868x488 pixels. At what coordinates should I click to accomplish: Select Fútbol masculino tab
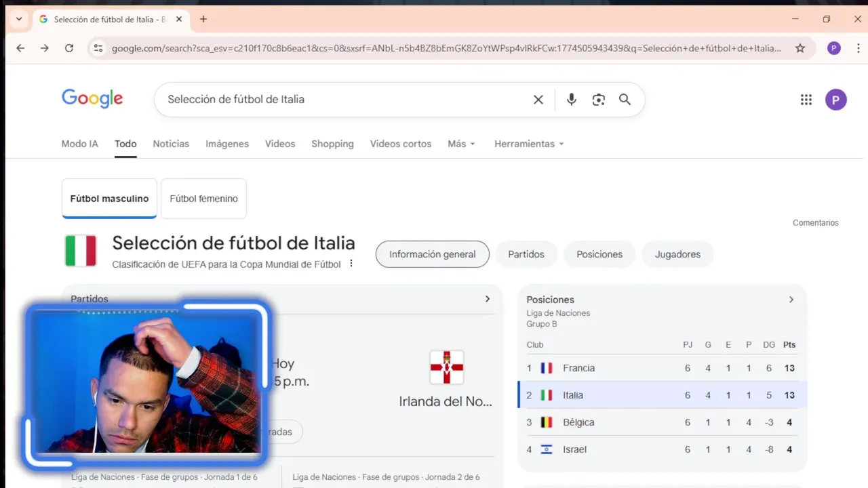[109, 199]
